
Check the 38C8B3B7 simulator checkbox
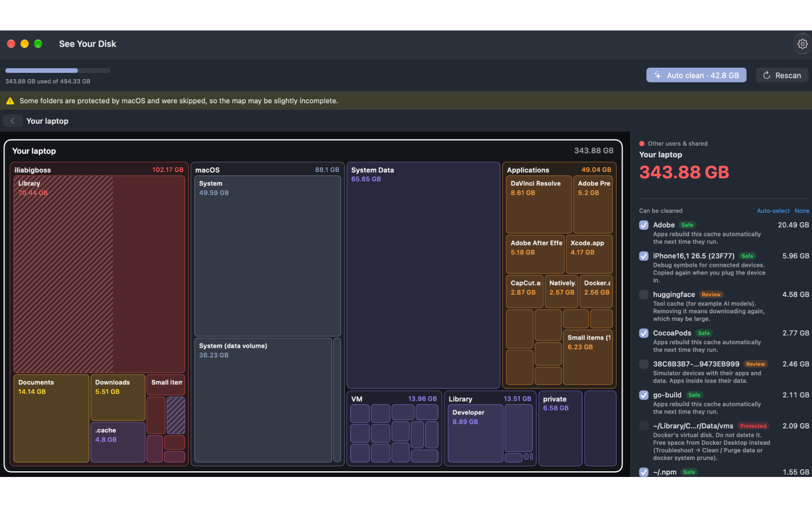pos(643,364)
